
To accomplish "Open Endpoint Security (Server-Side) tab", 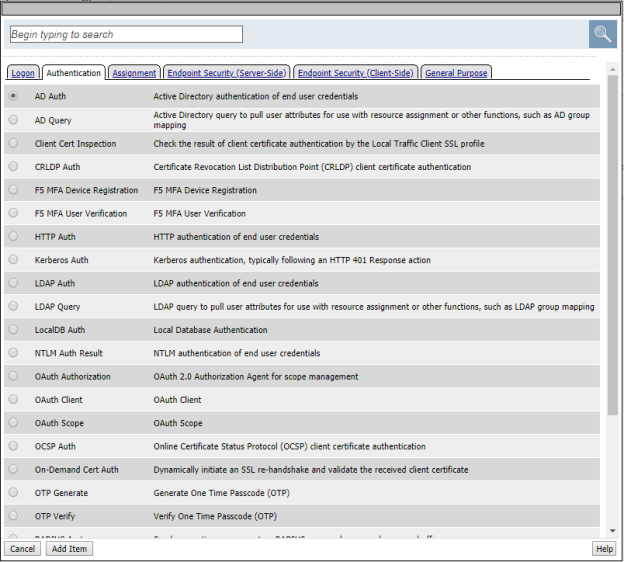I will coord(226,73).
